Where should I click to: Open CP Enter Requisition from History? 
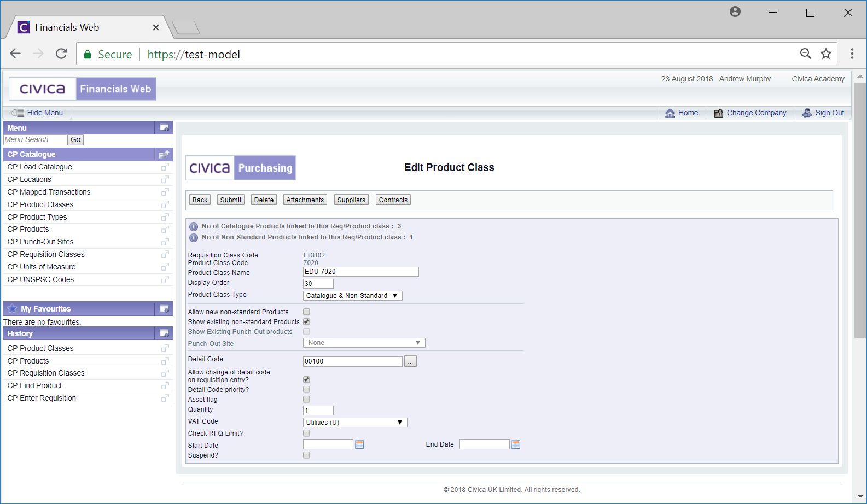tap(42, 398)
